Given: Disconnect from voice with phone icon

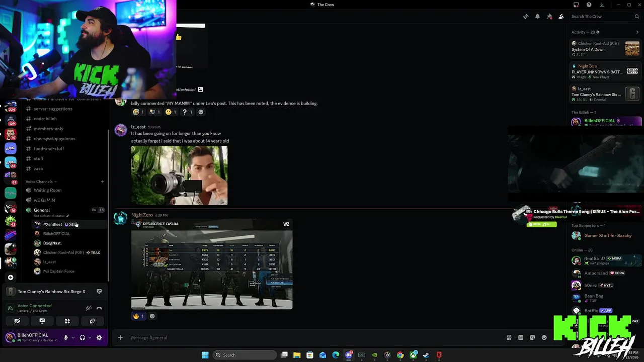Looking at the screenshot, I should 99,308.
